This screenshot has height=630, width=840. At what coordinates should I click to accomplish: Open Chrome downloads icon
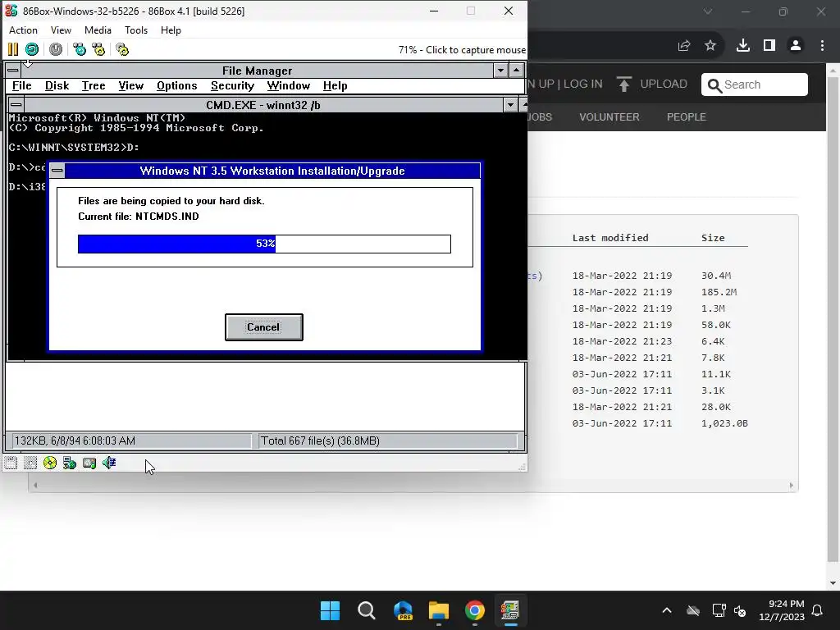pos(743,46)
